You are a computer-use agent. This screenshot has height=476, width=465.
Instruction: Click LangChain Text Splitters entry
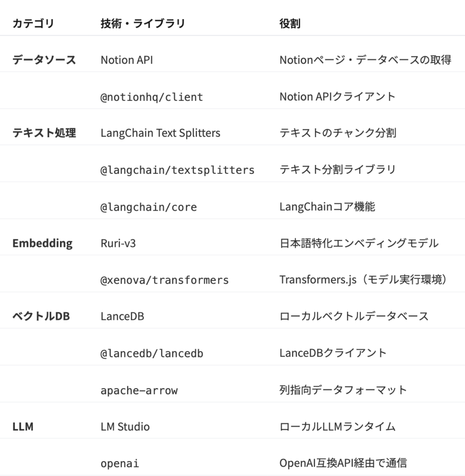160,133
